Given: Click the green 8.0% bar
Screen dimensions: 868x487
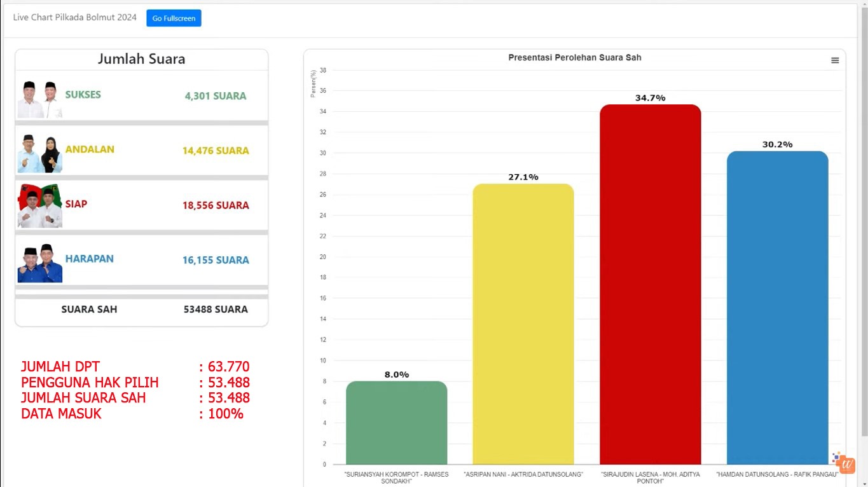Looking at the screenshot, I should [x=396, y=423].
